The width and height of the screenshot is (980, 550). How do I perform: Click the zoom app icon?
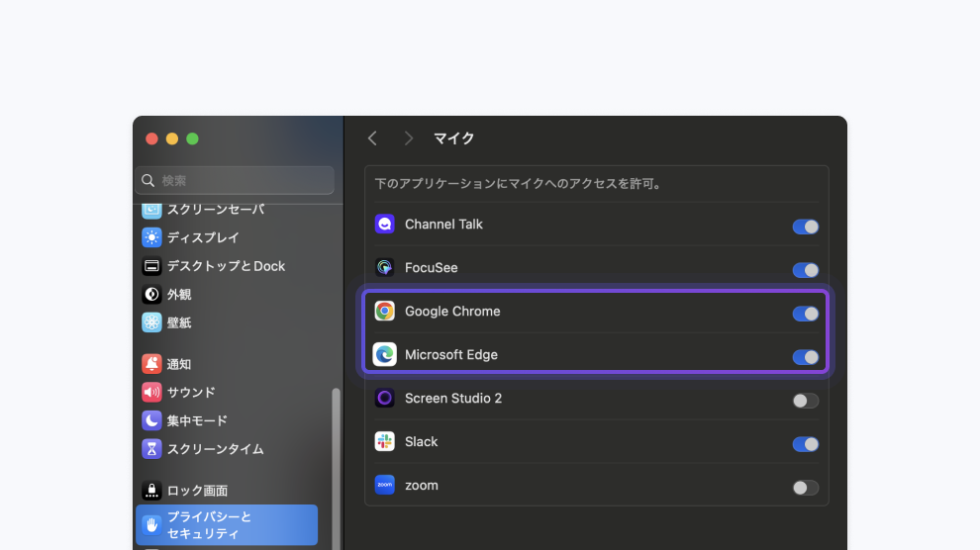pyautogui.click(x=385, y=486)
